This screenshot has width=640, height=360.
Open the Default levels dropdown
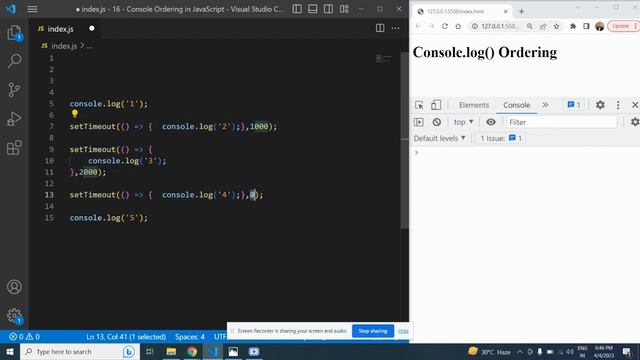point(440,138)
